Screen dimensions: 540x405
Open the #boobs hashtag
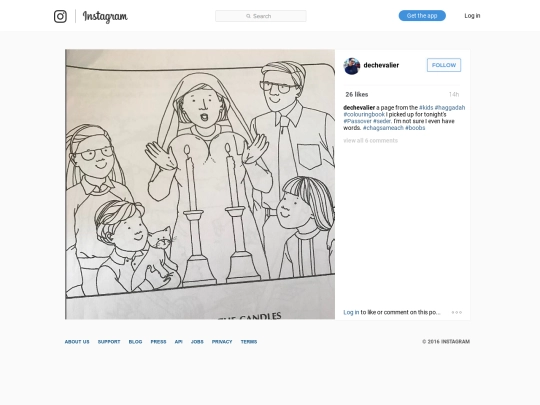coord(415,128)
